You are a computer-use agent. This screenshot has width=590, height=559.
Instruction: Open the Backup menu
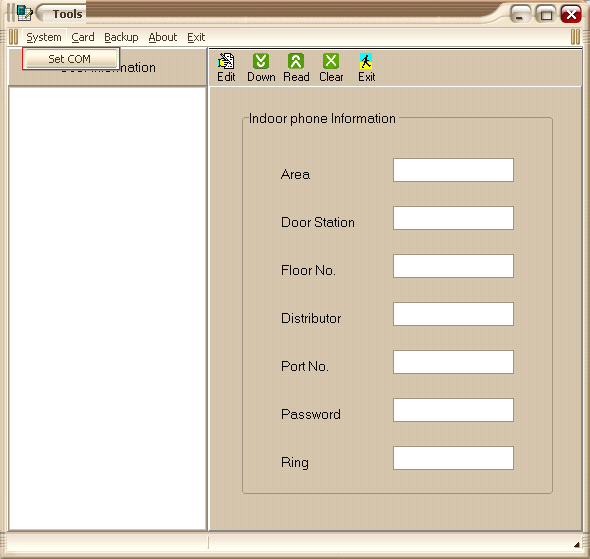coord(121,37)
